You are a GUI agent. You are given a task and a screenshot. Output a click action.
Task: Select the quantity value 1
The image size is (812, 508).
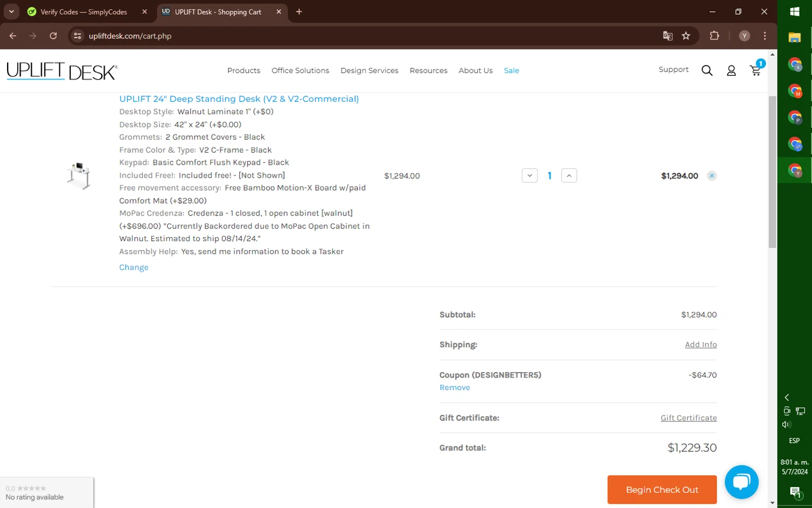(x=549, y=175)
